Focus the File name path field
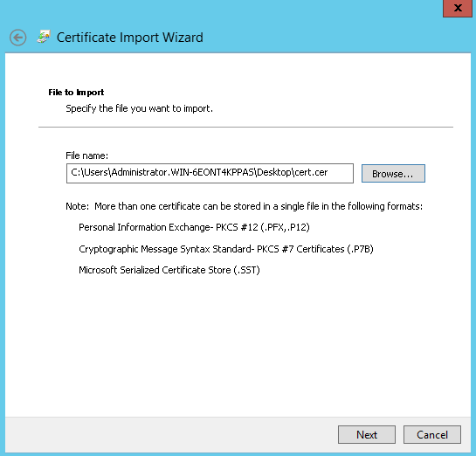Image resolution: width=476 pixels, height=456 pixels. click(210, 173)
